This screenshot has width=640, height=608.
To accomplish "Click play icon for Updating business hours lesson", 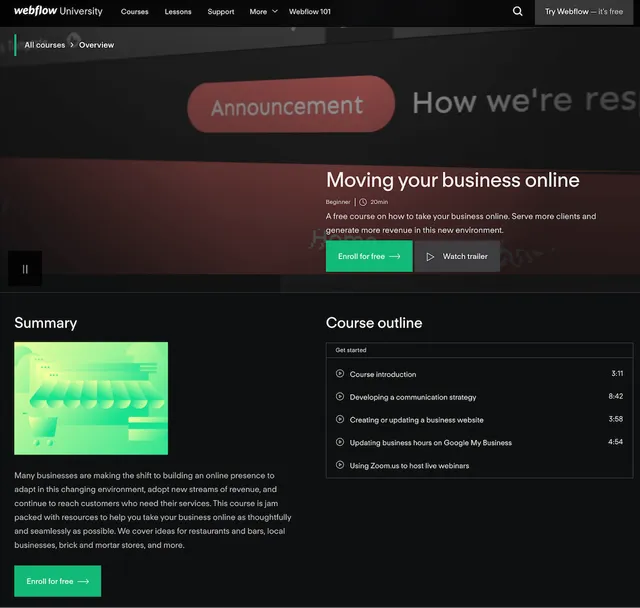I will coord(340,442).
